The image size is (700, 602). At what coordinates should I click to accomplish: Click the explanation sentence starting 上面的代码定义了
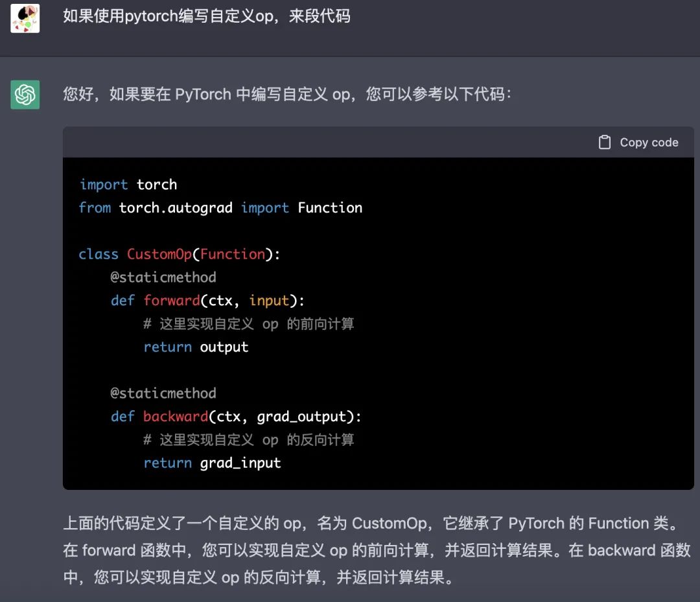[372, 524]
